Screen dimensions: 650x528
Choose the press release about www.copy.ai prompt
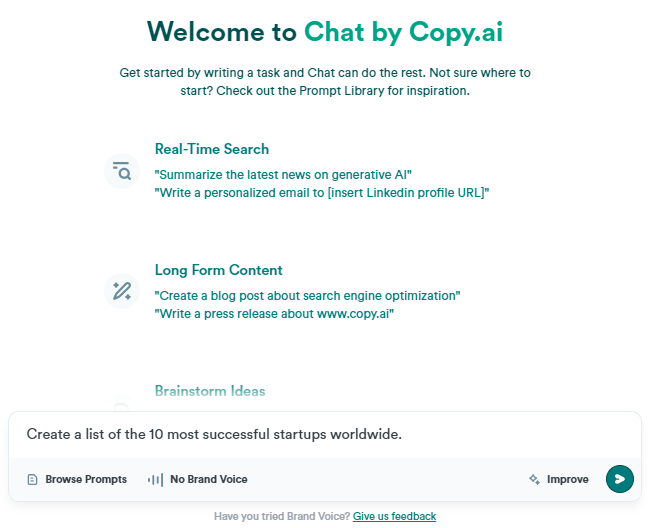pos(274,314)
